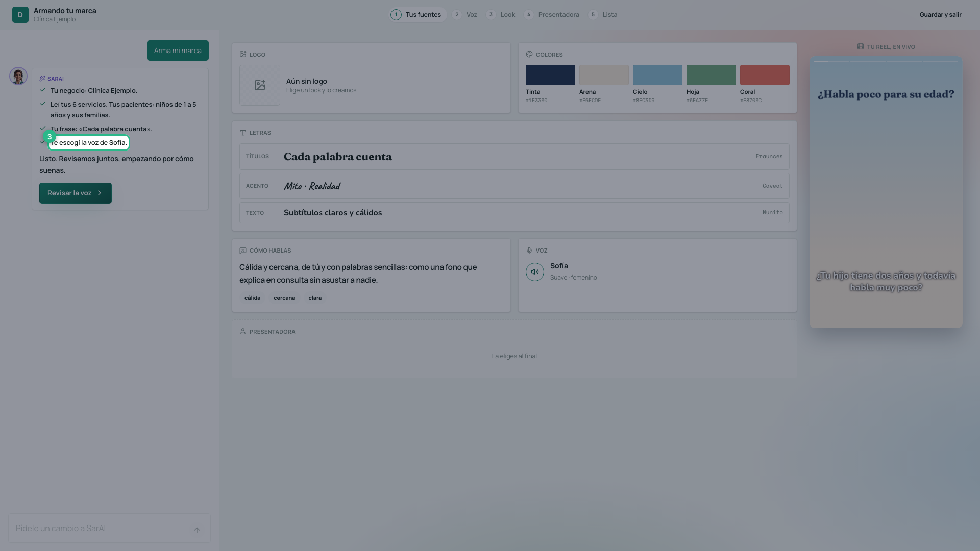Play the Sofía voice sample speaker icon

pyautogui.click(x=535, y=272)
